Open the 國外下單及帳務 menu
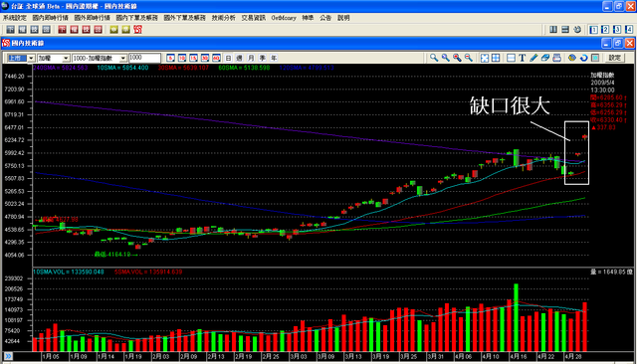637x364 pixels. pyautogui.click(x=185, y=18)
